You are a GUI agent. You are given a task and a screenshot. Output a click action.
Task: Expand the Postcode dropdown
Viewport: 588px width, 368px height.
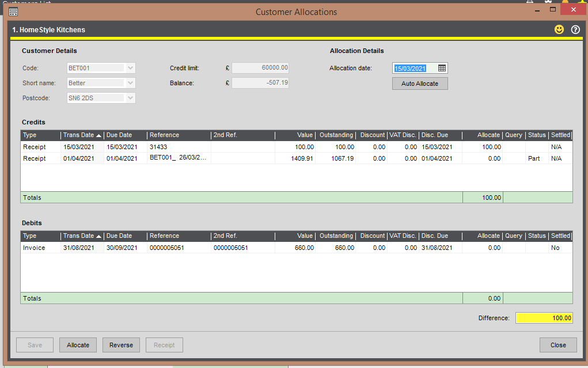pos(131,98)
